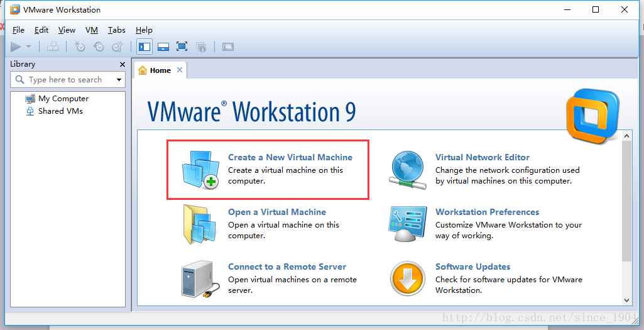The height and width of the screenshot is (330, 644).
Task: Click the My Computer monitor icon
Action: [x=30, y=99]
